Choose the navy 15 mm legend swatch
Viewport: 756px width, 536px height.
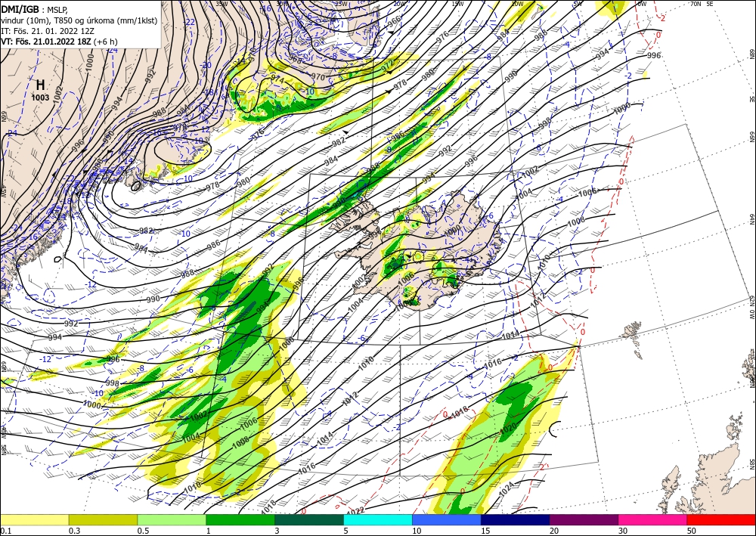click(x=516, y=519)
